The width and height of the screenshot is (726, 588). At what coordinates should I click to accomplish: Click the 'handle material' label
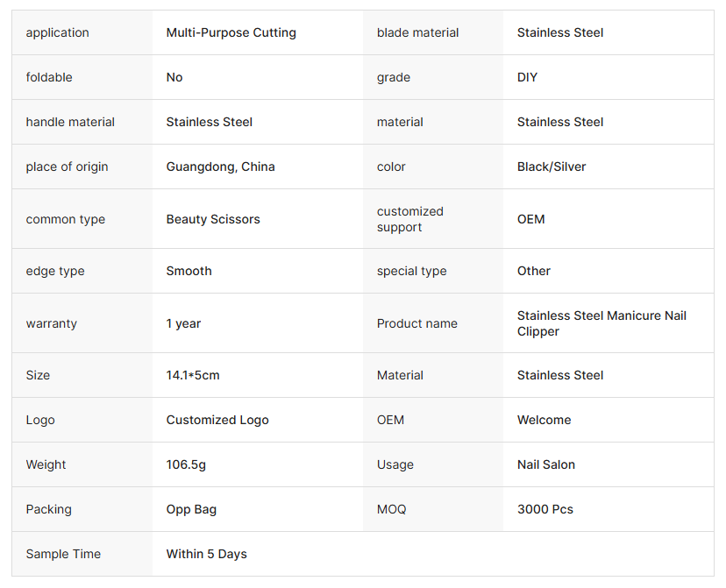[70, 122]
